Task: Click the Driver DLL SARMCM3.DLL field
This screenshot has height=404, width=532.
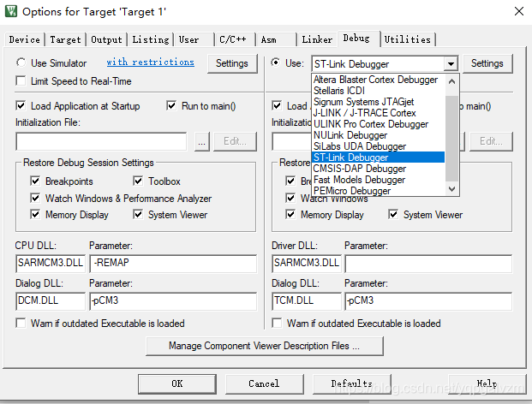Action: coord(307,264)
